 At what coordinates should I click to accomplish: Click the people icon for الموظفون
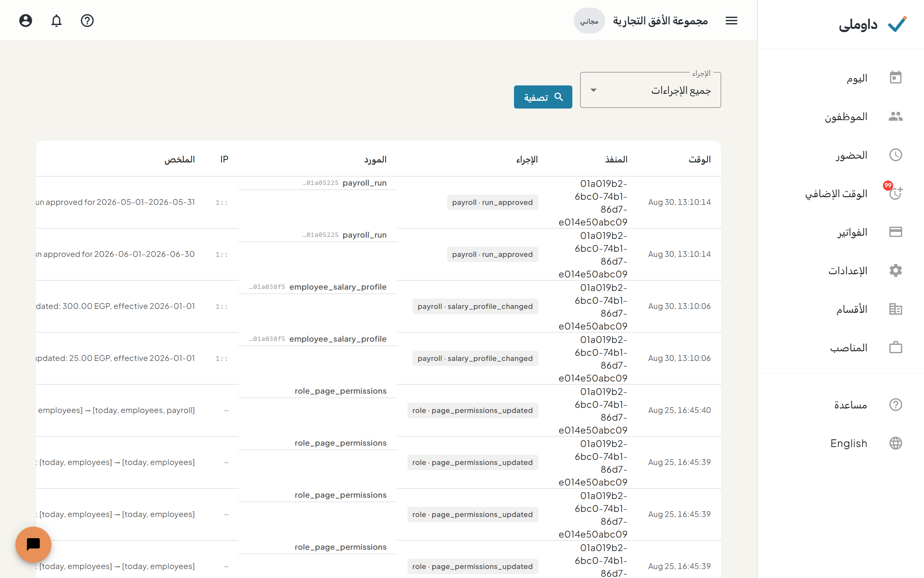pos(895,116)
